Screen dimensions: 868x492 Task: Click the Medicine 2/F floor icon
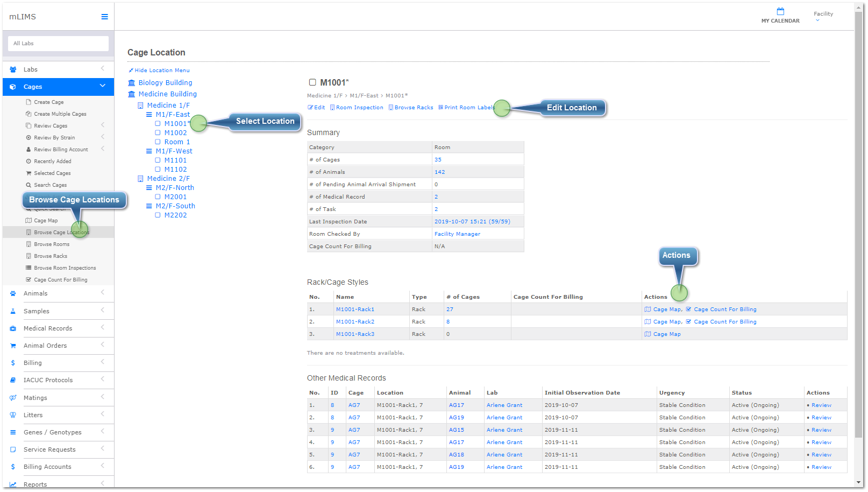point(140,179)
